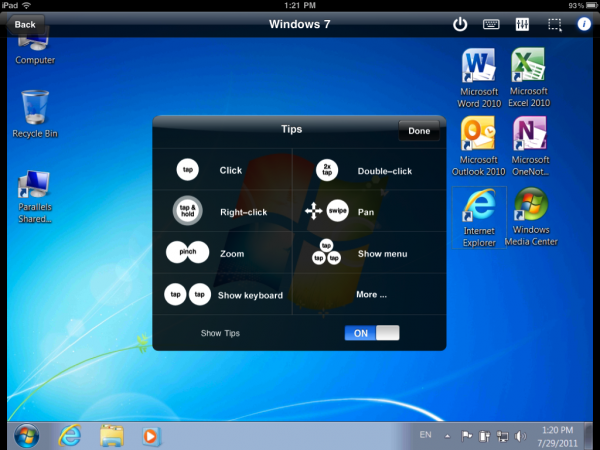Open the Windows Start menu
600x450 pixels.
(x=26, y=436)
